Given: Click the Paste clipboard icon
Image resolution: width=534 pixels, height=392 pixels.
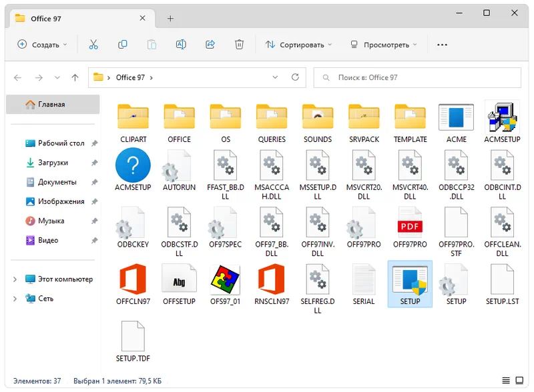Looking at the screenshot, I should pyautogui.click(x=152, y=45).
